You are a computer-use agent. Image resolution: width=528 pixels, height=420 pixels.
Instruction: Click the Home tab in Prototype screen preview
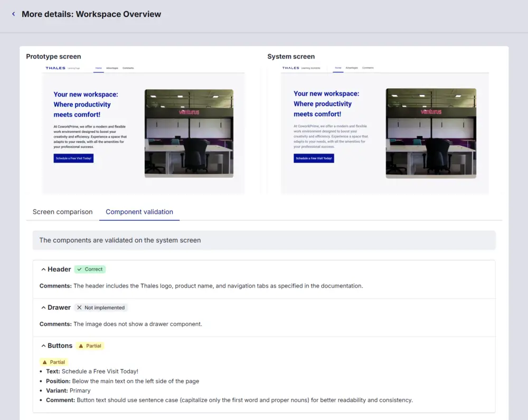pyautogui.click(x=98, y=68)
